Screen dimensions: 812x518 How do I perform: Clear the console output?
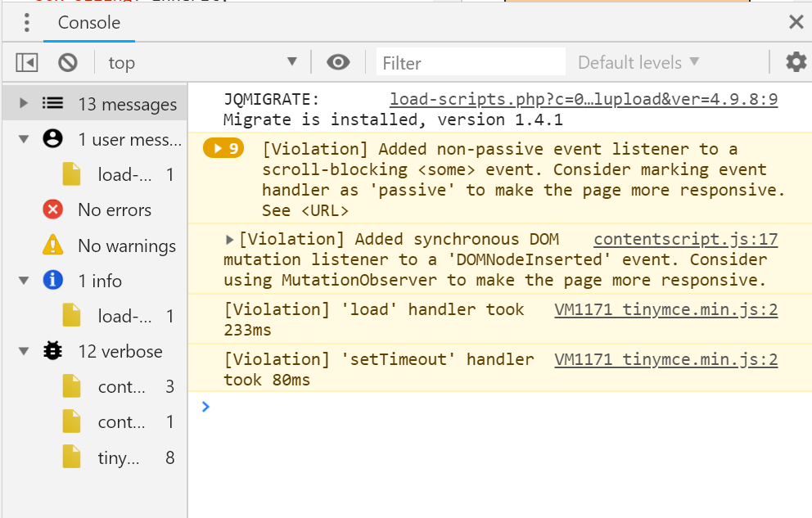tap(68, 63)
